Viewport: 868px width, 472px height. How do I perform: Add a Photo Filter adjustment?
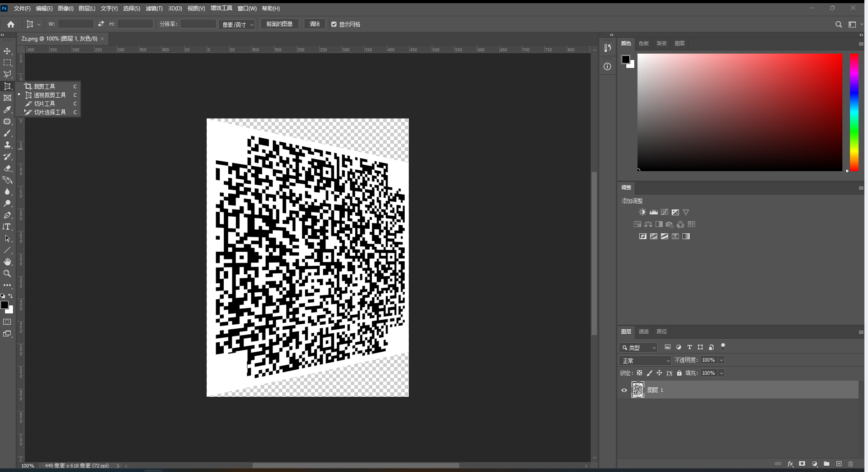coord(670,224)
